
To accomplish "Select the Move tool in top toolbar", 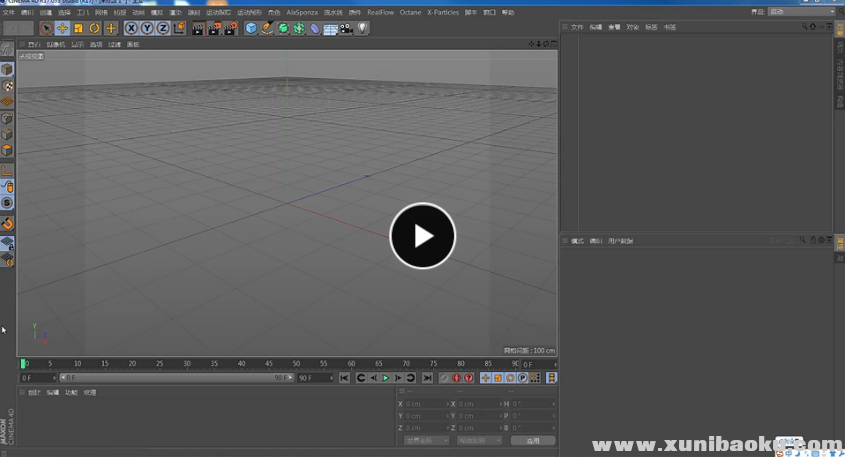I will click(62, 28).
